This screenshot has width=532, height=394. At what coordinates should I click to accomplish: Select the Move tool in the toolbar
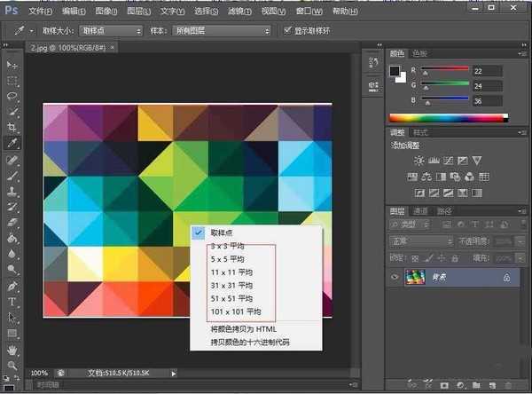tap(12, 65)
